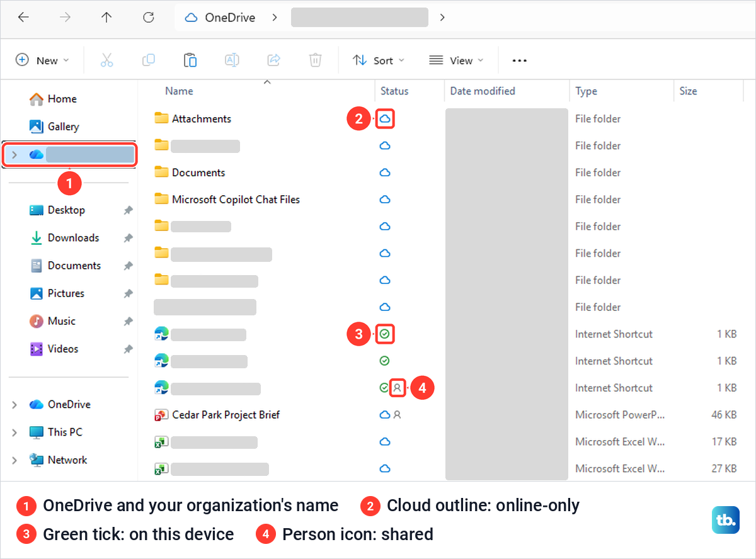Go up one folder level

pos(106,18)
